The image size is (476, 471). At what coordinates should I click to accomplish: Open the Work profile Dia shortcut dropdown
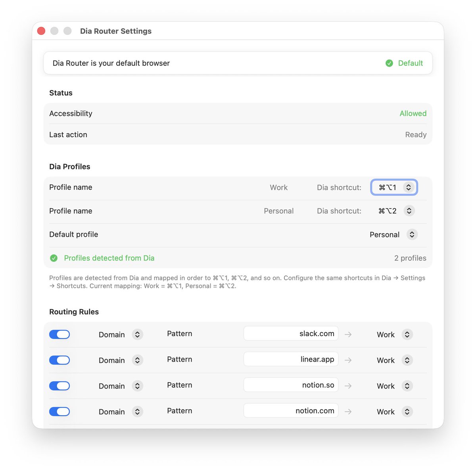[x=394, y=188]
